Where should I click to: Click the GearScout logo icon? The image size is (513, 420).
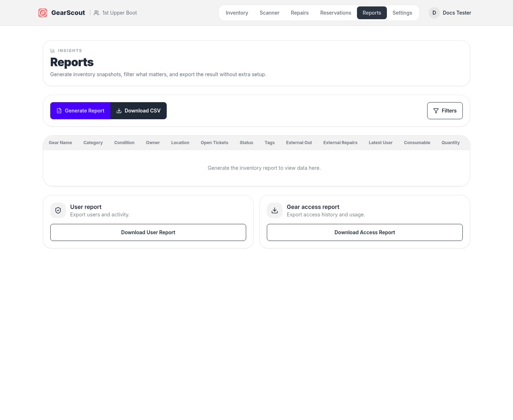click(43, 13)
